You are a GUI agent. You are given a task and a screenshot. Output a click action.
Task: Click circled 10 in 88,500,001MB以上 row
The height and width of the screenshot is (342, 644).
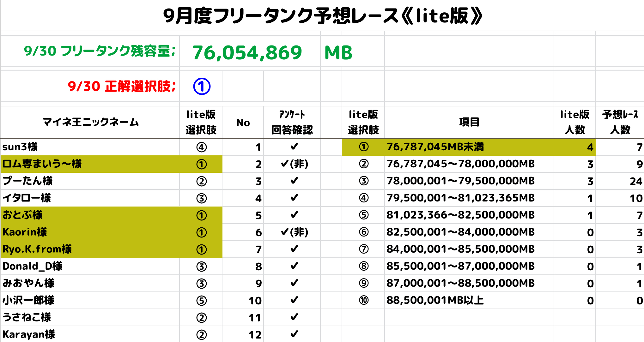363,300
